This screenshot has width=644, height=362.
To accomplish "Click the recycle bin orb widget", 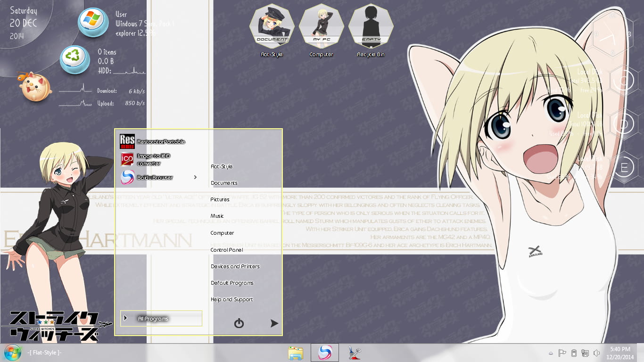I will (74, 59).
